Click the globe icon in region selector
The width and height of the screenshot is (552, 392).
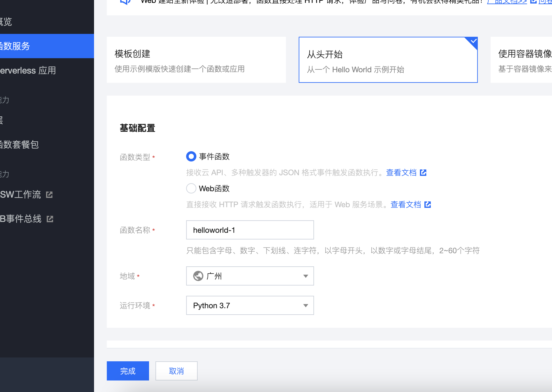198,276
